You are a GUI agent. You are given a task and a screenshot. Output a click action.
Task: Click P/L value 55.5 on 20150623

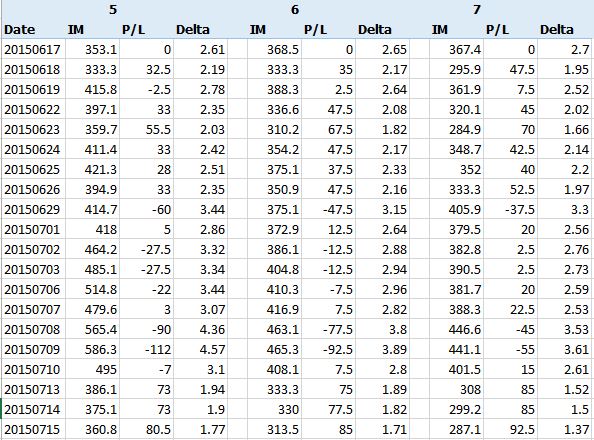point(146,129)
